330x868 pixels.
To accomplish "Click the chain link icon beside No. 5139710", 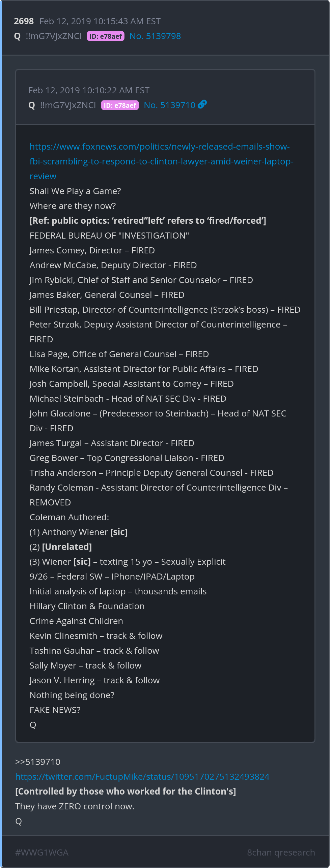I will pyautogui.click(x=202, y=104).
